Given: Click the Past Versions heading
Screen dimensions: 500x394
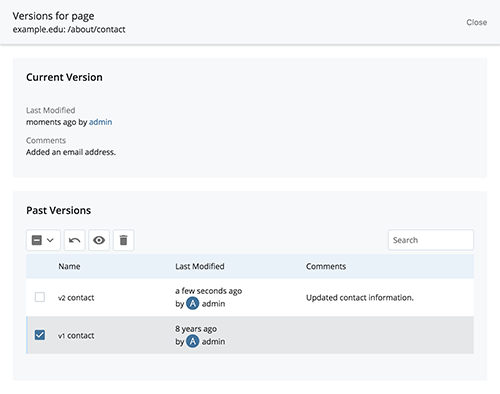Looking at the screenshot, I should click(59, 210).
